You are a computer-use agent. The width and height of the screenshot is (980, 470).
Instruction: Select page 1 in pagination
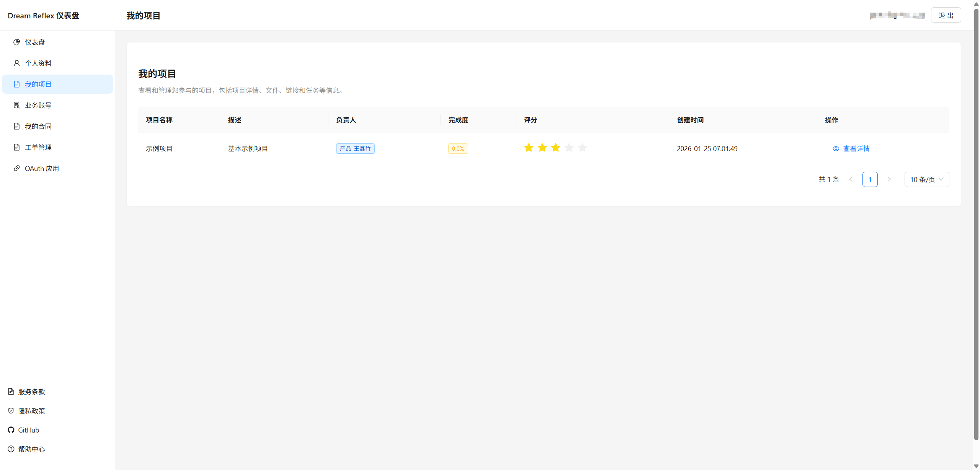[x=870, y=179]
